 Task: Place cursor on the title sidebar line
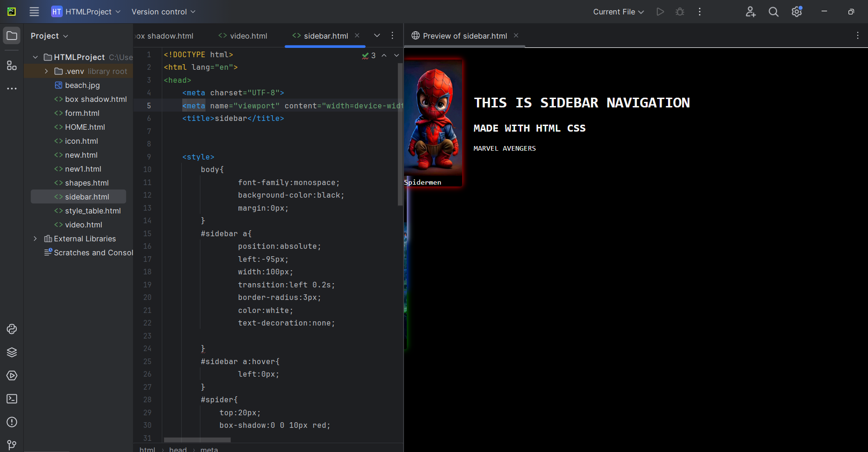(x=233, y=119)
